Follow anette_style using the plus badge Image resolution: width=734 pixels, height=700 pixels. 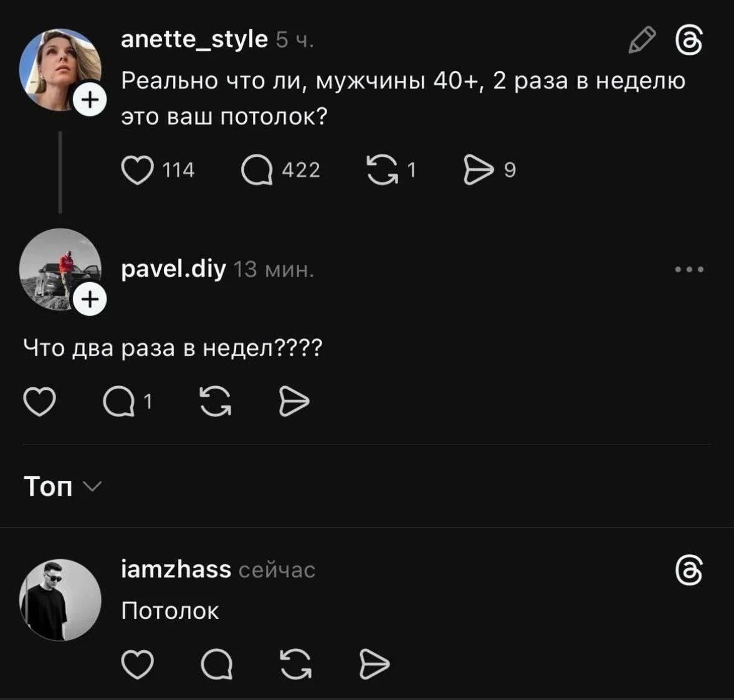click(x=90, y=98)
